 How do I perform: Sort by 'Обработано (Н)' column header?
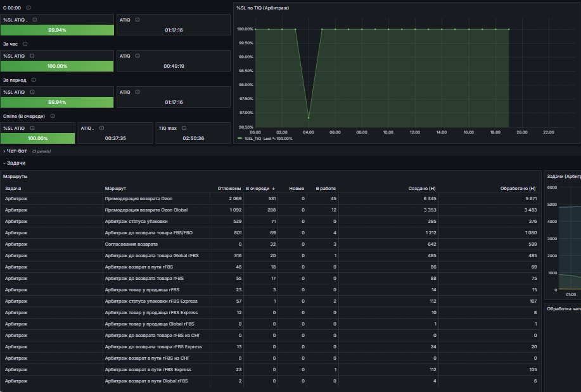518,189
